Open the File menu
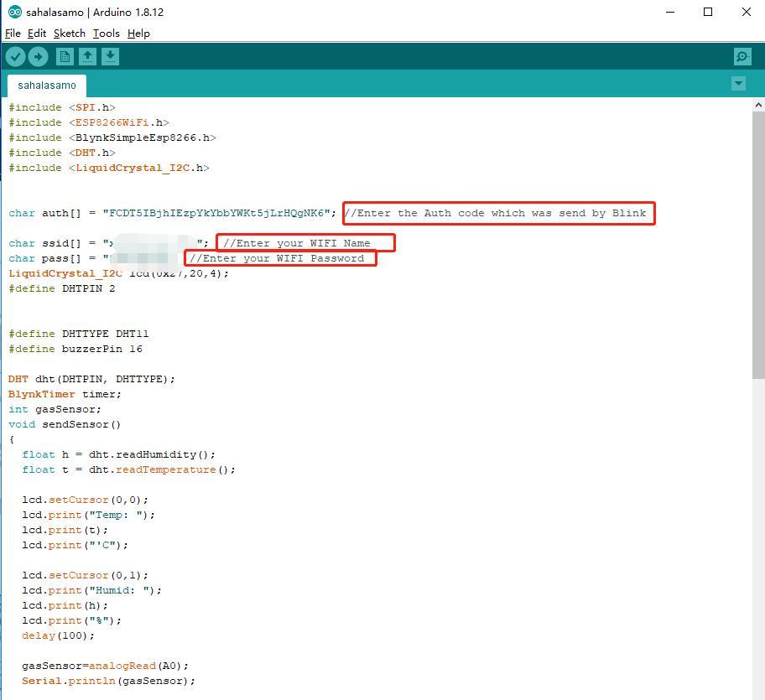Viewport: 765px width, 700px height. pyautogui.click(x=13, y=34)
